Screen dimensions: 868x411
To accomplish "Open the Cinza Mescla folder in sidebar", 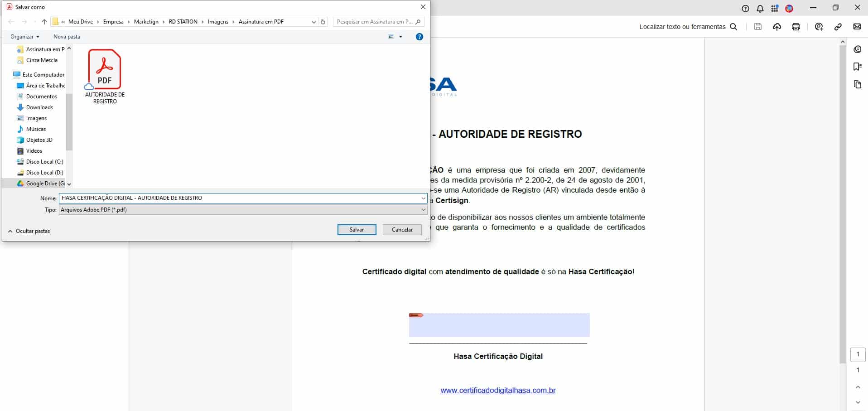I will 37,60.
